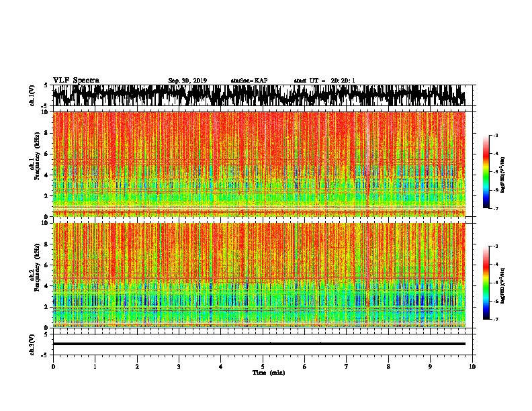The width and height of the screenshot is (532, 411).
Task: Click the "10" kHz tick of ch.1 spectrogram
Action: click(x=45, y=112)
